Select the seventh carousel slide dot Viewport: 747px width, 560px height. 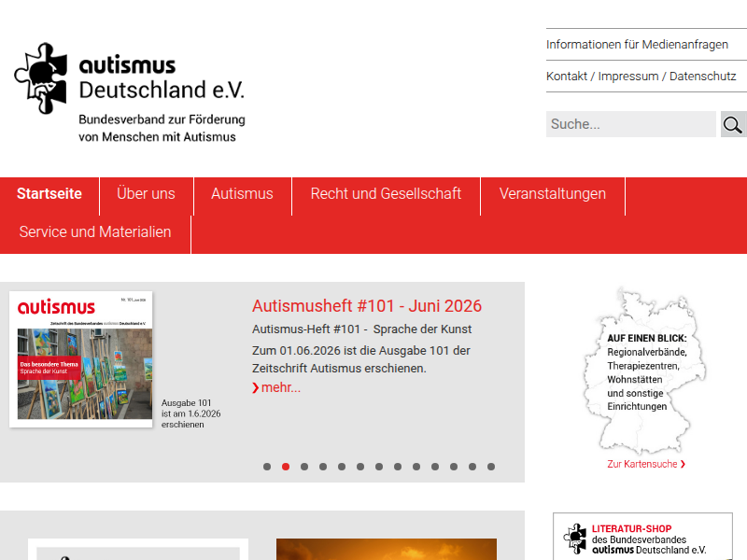click(x=379, y=467)
